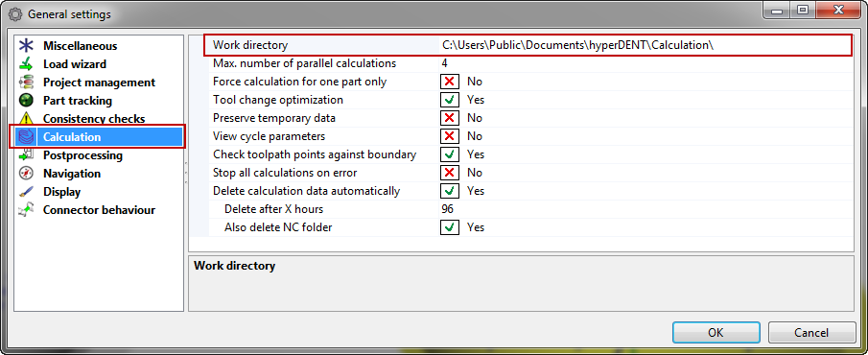Viewport: 868px width, 355px height.
Task: Click the Connector behaviour icon
Action: coord(26,210)
